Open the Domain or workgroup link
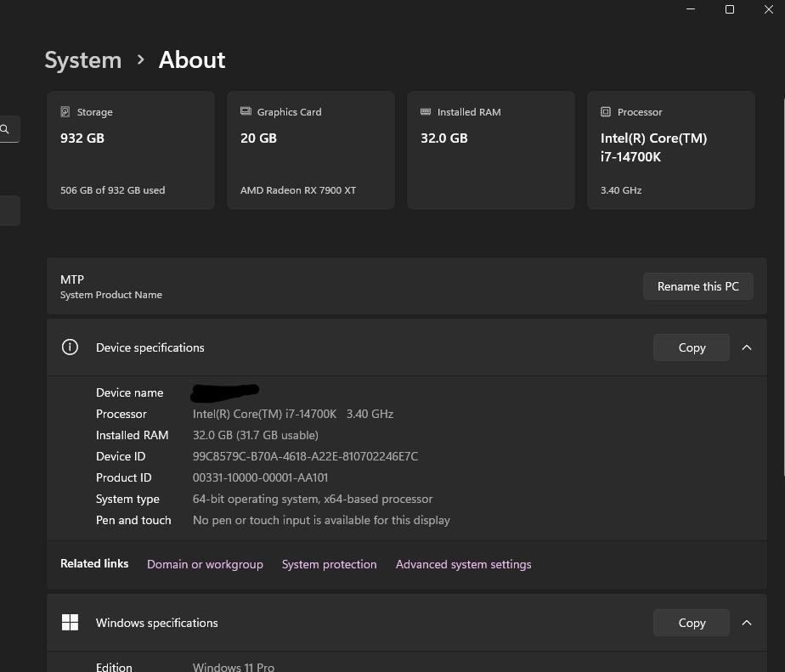785x672 pixels. click(x=205, y=564)
